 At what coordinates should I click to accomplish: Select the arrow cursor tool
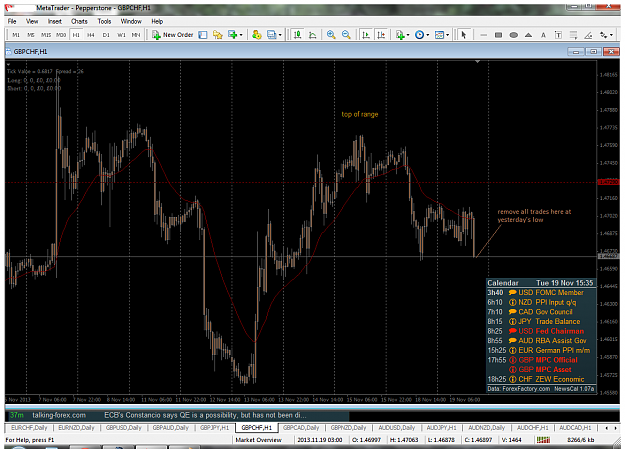tap(463, 35)
